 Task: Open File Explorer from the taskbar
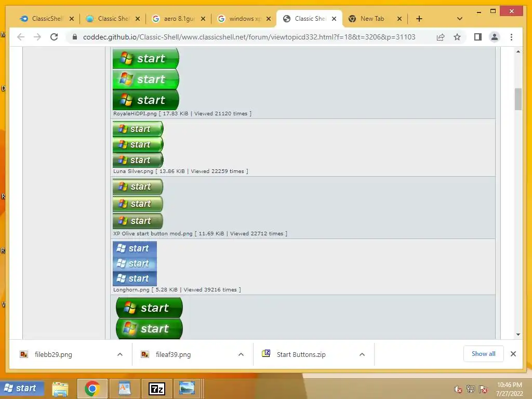tap(60, 389)
